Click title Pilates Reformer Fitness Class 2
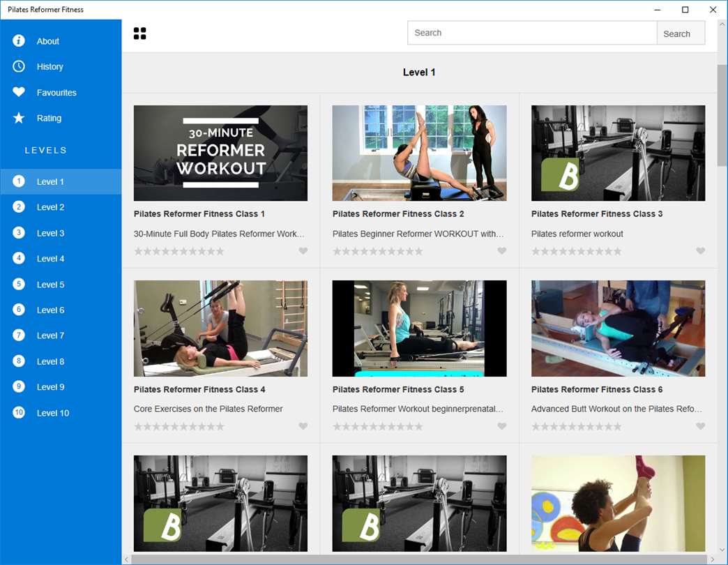728x565 pixels. tap(398, 214)
